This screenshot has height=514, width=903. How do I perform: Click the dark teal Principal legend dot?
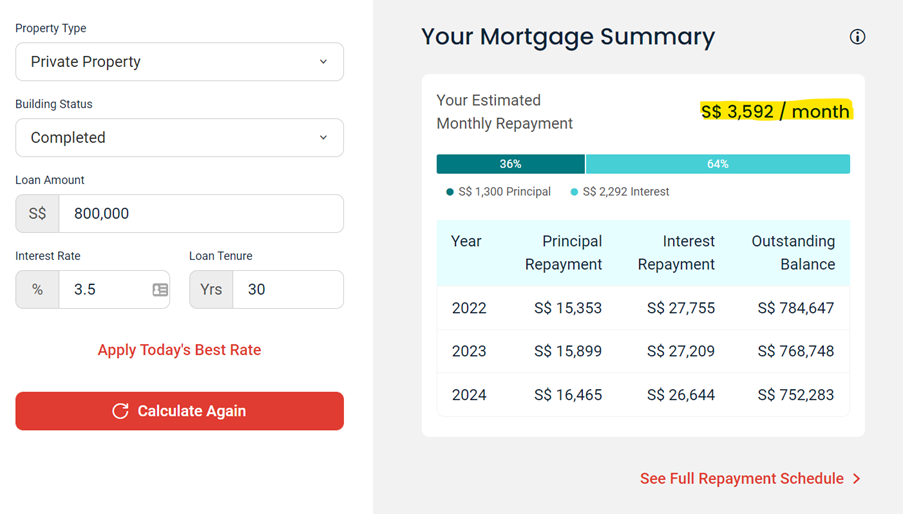point(450,192)
